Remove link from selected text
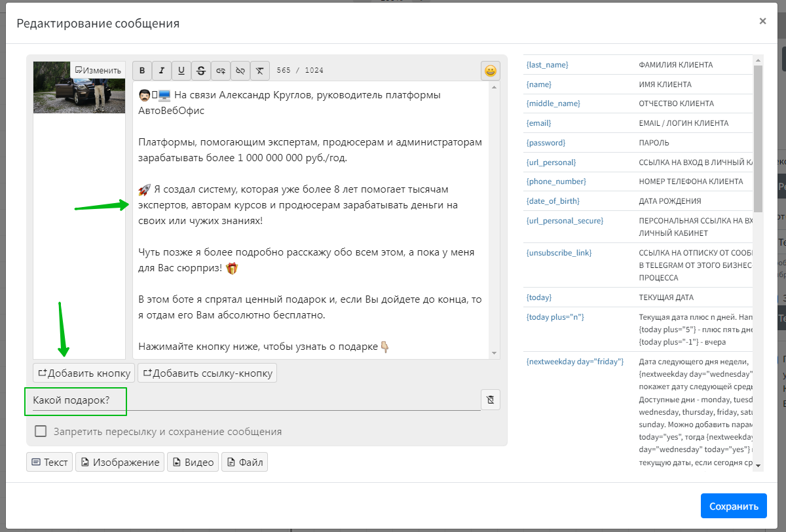 tap(240, 71)
